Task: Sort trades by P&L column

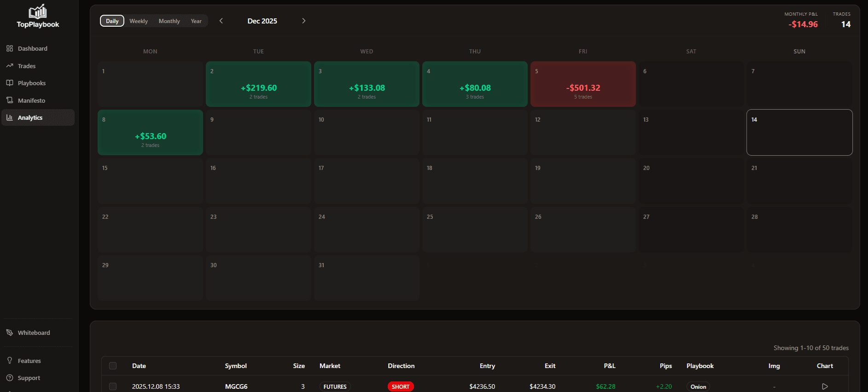Action: pos(610,366)
